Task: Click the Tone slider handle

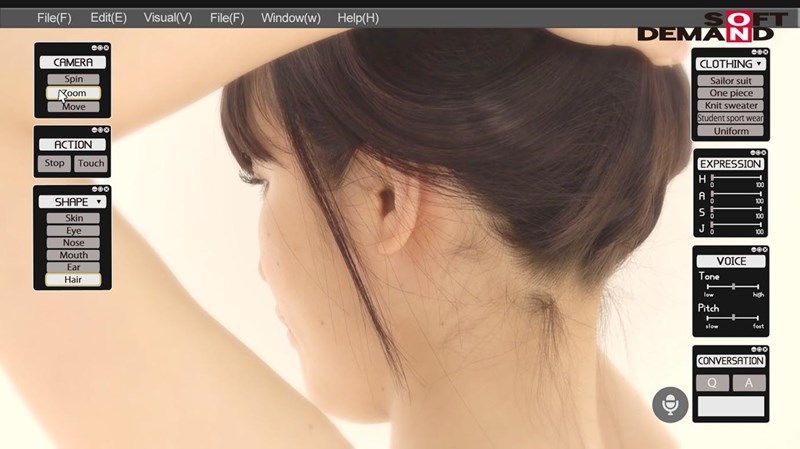Action: [x=733, y=286]
